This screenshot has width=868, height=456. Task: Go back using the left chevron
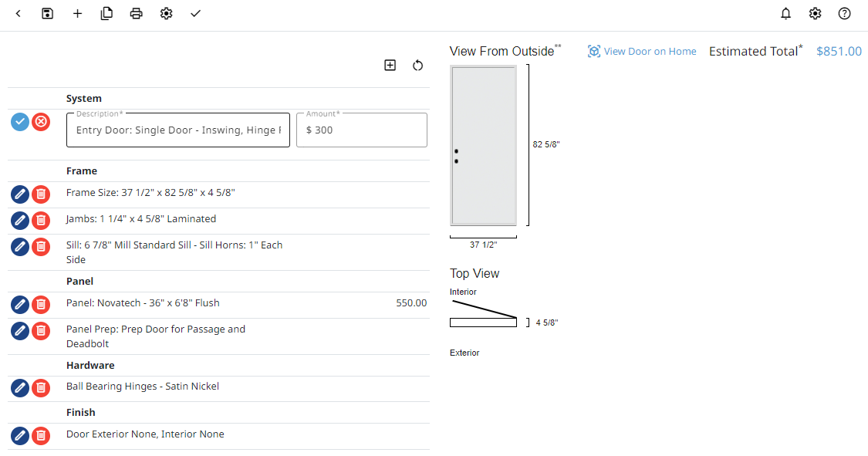19,14
